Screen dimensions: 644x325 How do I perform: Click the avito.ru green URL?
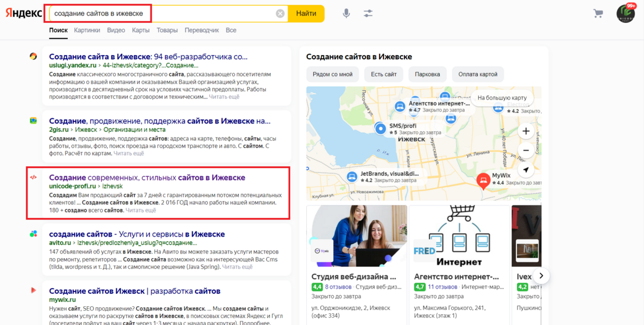60,243
